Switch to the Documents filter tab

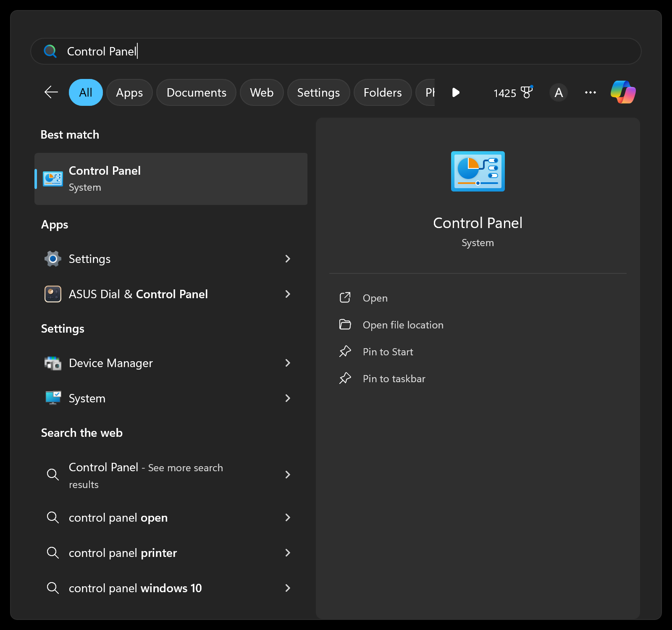click(197, 92)
